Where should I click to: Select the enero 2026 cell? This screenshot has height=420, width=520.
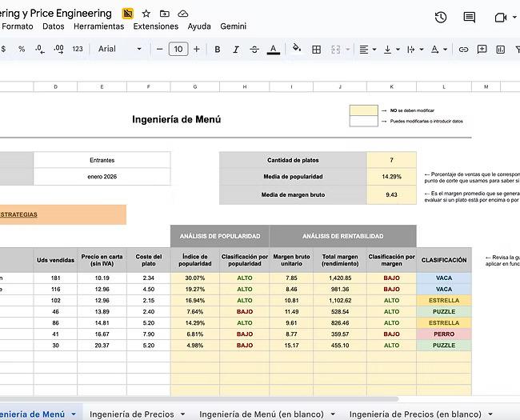coord(102,176)
